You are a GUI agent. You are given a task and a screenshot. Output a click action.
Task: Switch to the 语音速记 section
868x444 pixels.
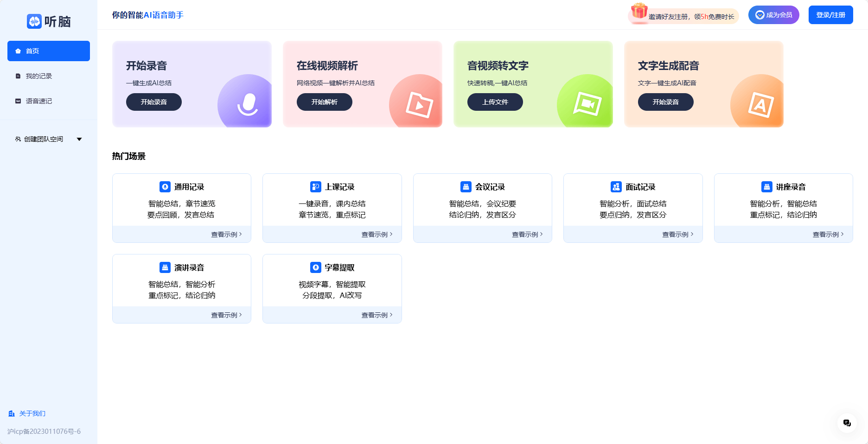(39, 101)
